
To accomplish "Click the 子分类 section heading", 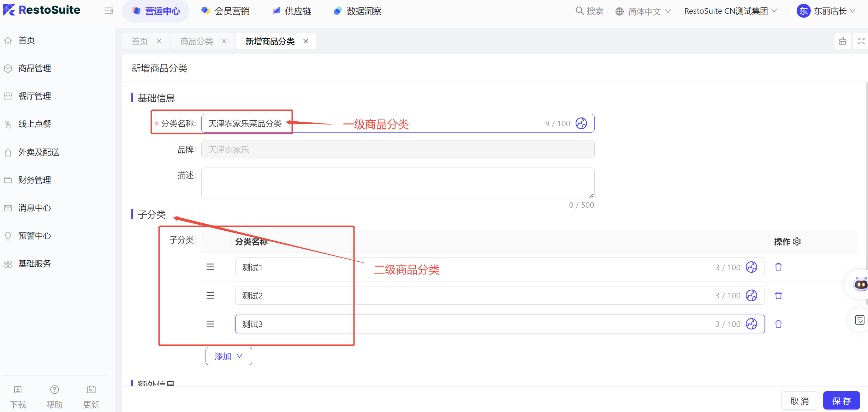I will (152, 214).
